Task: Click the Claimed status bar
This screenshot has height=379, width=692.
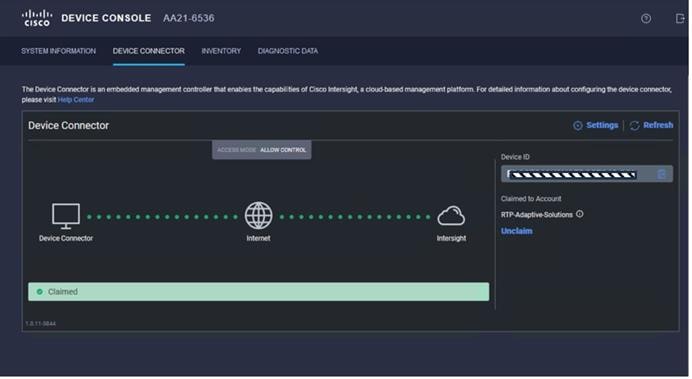Action: 259,292
